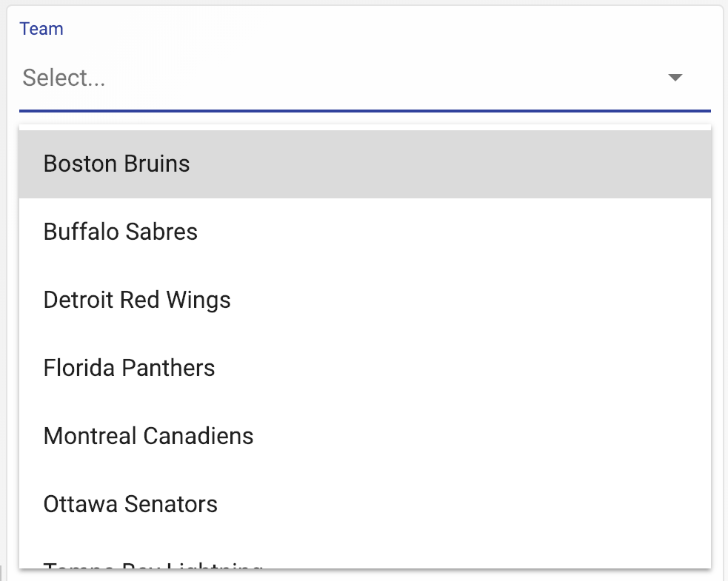This screenshot has height=581, width=728.
Task: Click the Select... placeholder text
Action: [x=64, y=78]
